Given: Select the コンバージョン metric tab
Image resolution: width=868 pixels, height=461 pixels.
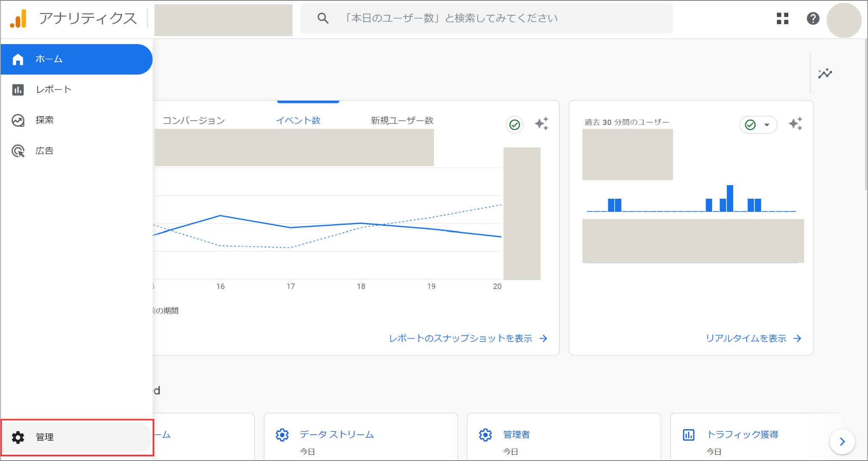Looking at the screenshot, I should [x=194, y=120].
